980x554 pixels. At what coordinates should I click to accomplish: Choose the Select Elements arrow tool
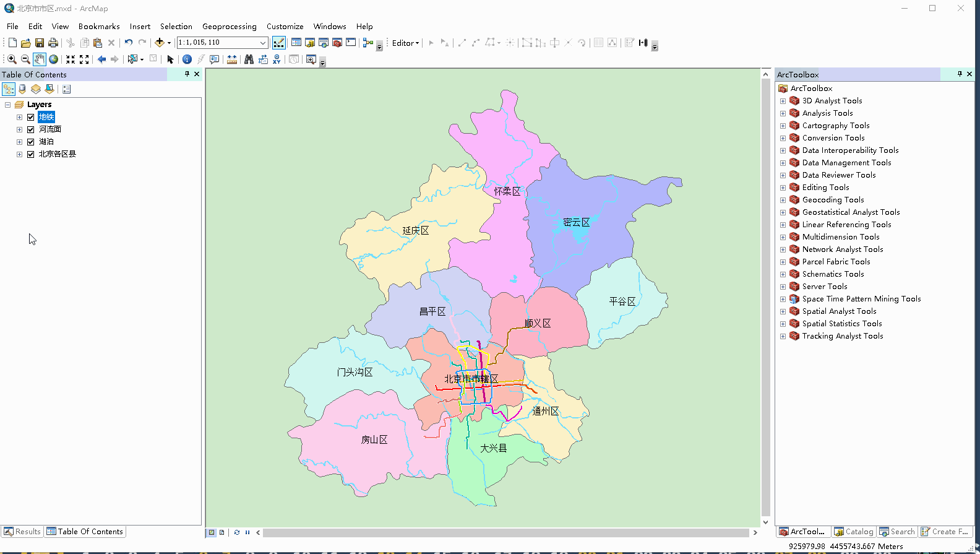point(170,59)
